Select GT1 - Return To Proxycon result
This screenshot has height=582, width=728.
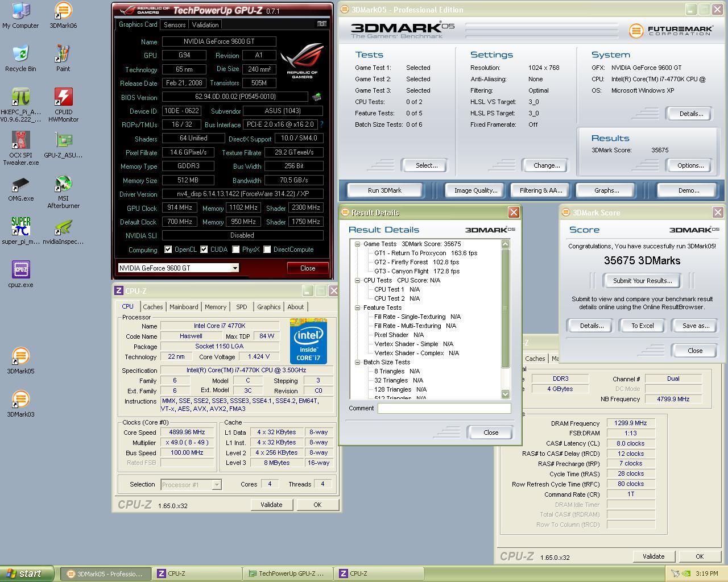(x=425, y=253)
